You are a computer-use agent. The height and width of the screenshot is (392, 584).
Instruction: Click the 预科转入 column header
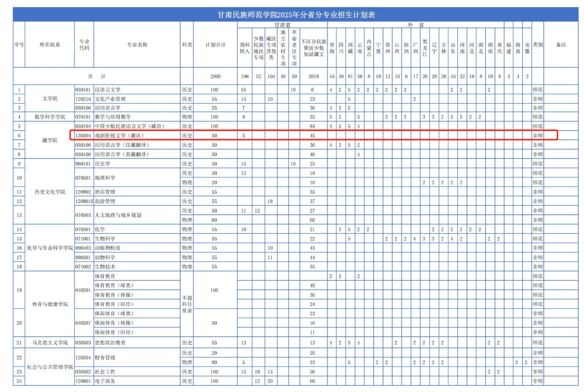[245, 48]
